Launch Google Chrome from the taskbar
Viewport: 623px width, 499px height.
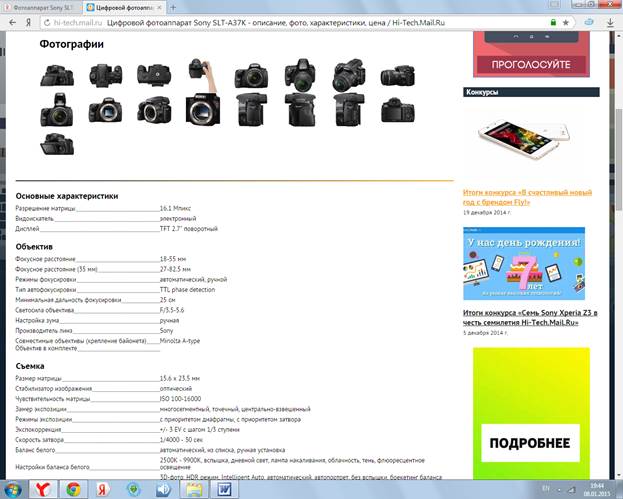pos(73,489)
